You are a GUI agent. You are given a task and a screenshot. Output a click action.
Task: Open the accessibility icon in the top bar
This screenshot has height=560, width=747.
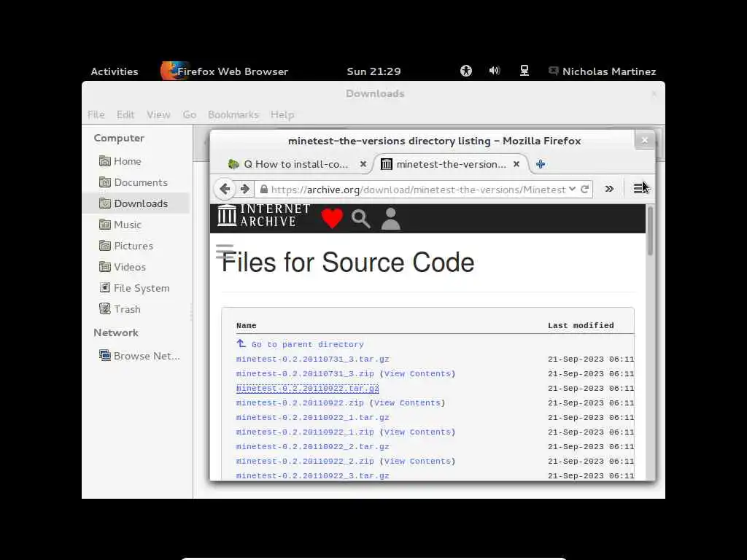[466, 71]
